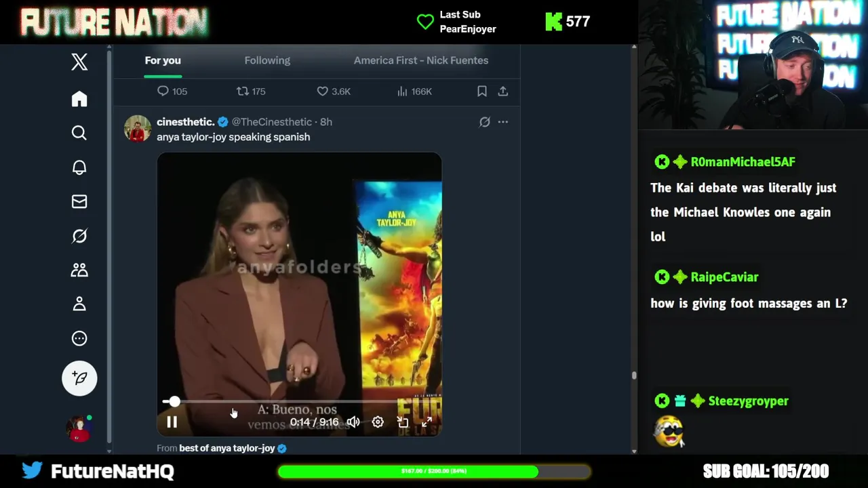Open cinesthetic. display name link
The width and height of the screenshot is (868, 488).
click(x=186, y=122)
